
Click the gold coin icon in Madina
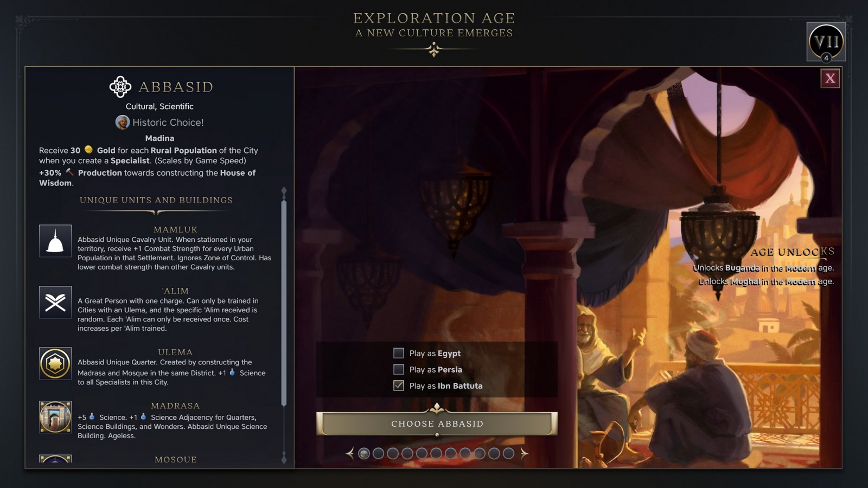pyautogui.click(x=88, y=150)
